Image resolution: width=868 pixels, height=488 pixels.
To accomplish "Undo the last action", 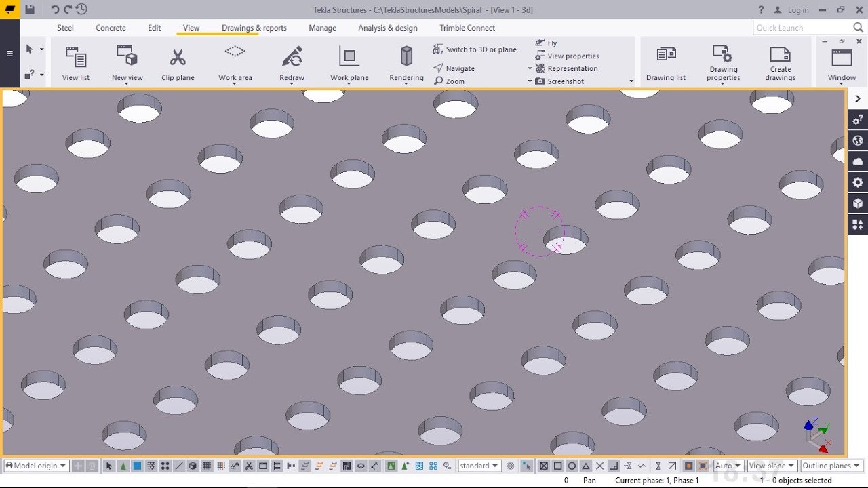I will [55, 9].
